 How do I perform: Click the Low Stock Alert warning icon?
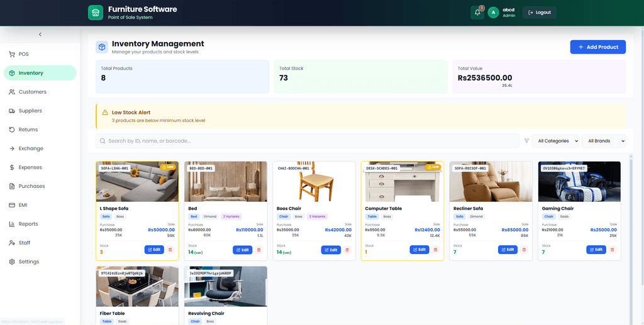pyautogui.click(x=105, y=112)
